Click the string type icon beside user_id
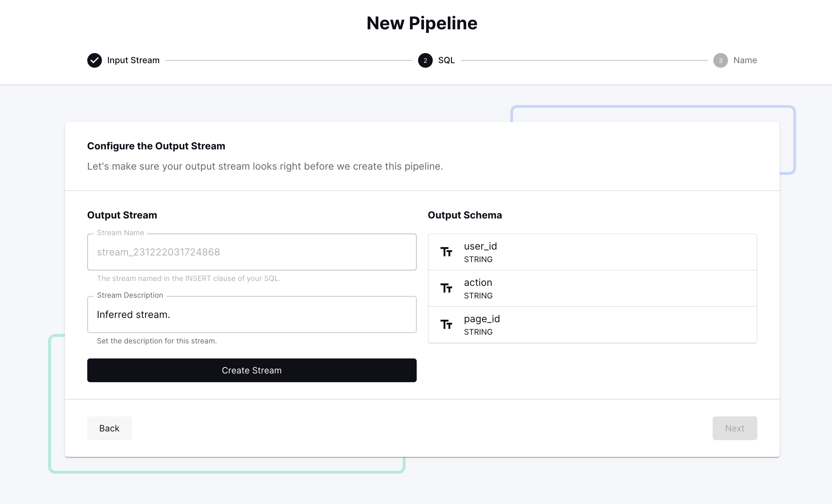Screen dimensions: 832x504 (446, 252)
